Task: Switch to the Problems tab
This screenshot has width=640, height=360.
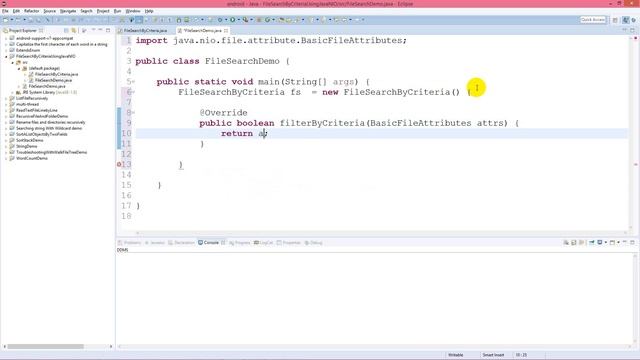Action: [x=129, y=243]
